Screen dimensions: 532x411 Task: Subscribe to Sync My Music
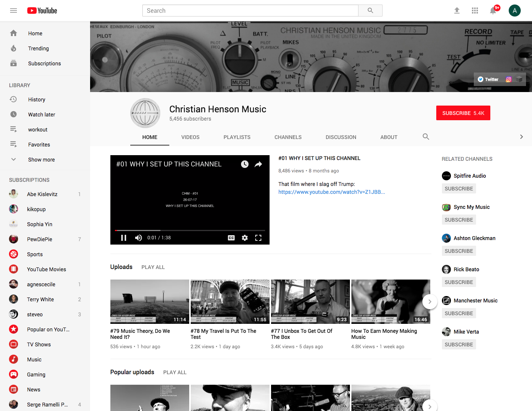pos(459,220)
